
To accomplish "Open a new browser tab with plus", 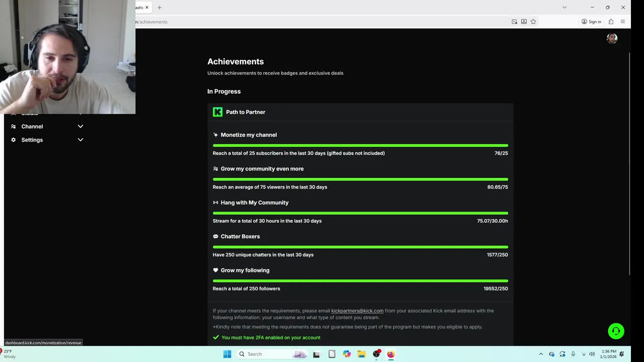I will coord(159,8).
